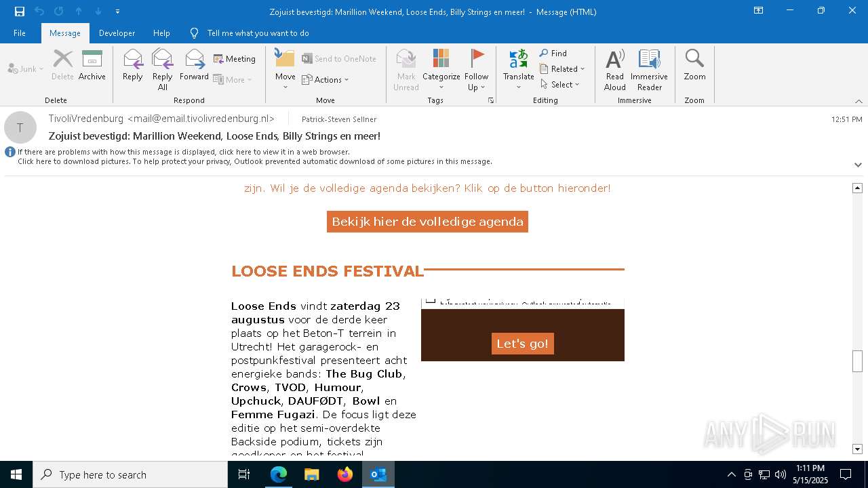868x488 pixels.
Task: Click the LOOSE ENDS FESTIVAL heading
Action: [x=328, y=271]
